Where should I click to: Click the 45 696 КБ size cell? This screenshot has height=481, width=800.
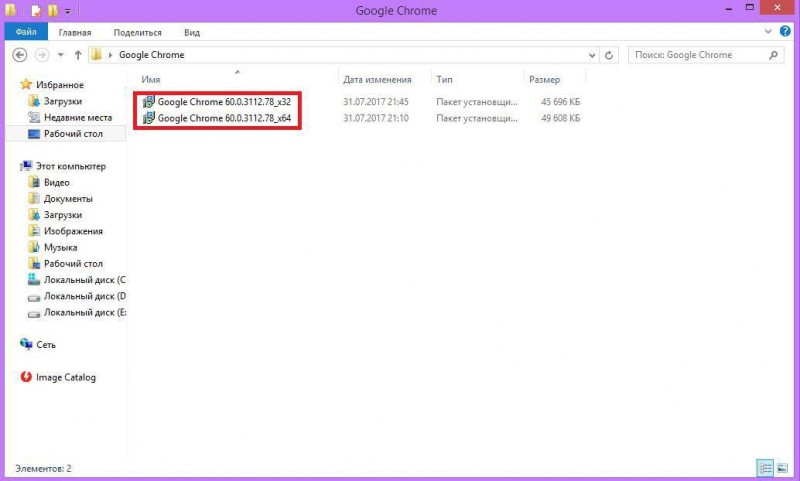coord(560,102)
